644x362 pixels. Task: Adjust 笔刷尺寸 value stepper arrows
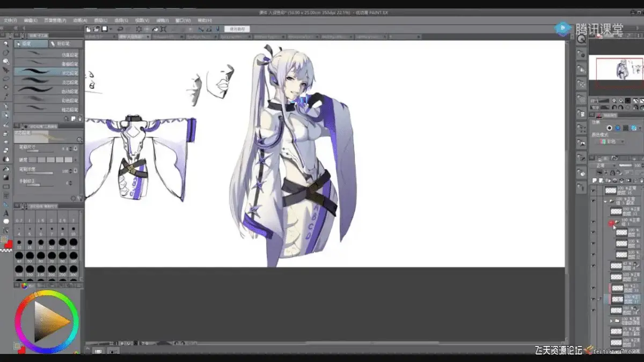[70, 149]
